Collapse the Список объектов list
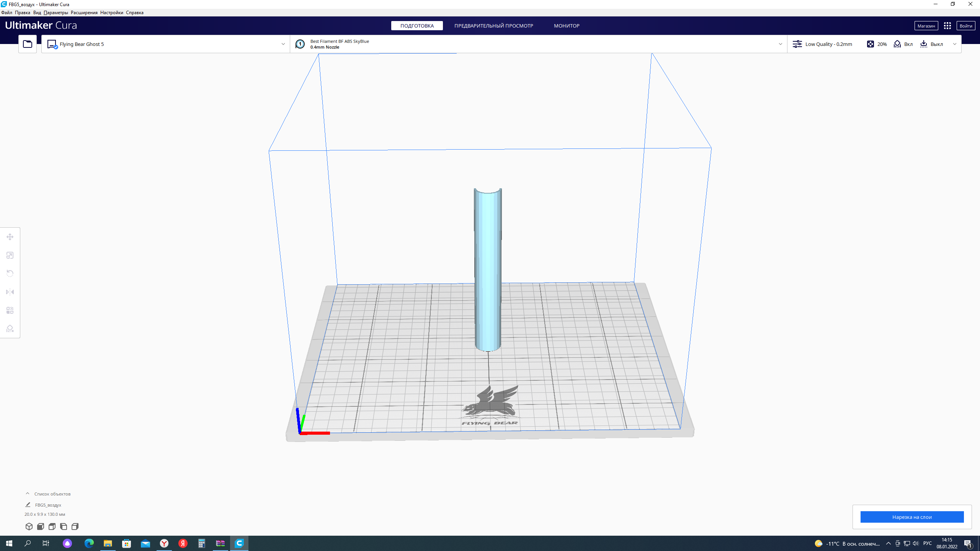The height and width of the screenshot is (551, 980). (x=28, y=494)
